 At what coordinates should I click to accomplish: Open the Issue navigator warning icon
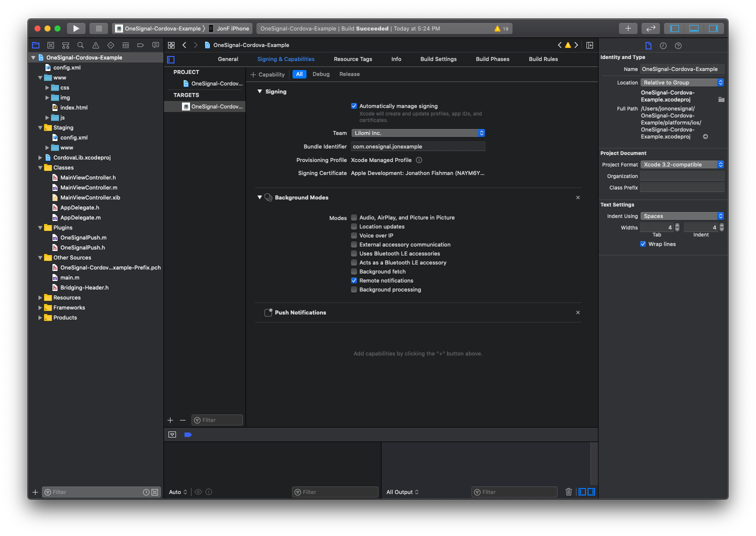coord(95,45)
